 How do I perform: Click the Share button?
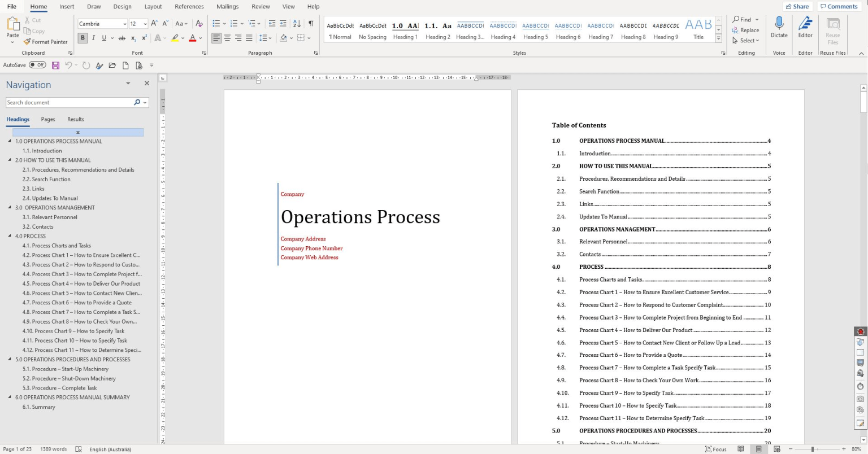(x=797, y=7)
